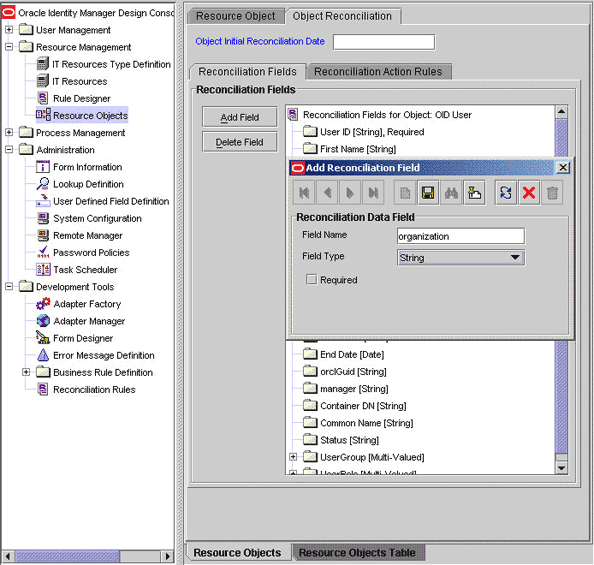This screenshot has width=594, height=565.
Task: Open Password Policies
Action: pos(91,253)
